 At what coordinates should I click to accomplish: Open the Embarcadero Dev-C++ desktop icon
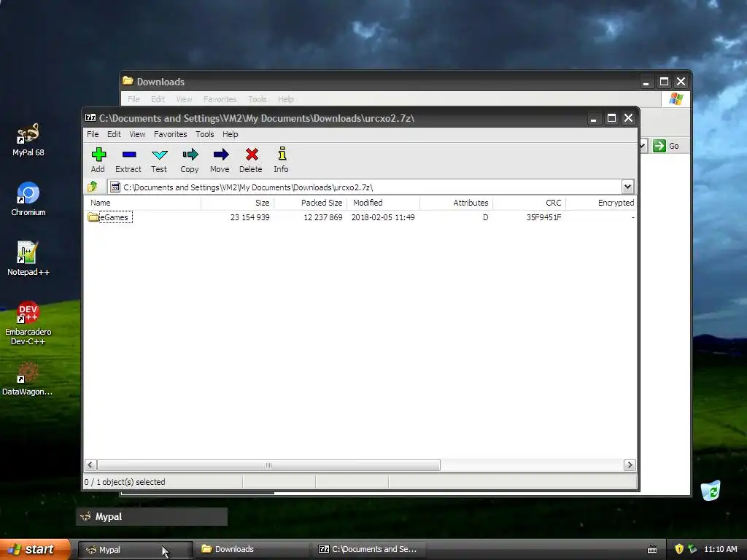[x=28, y=323]
